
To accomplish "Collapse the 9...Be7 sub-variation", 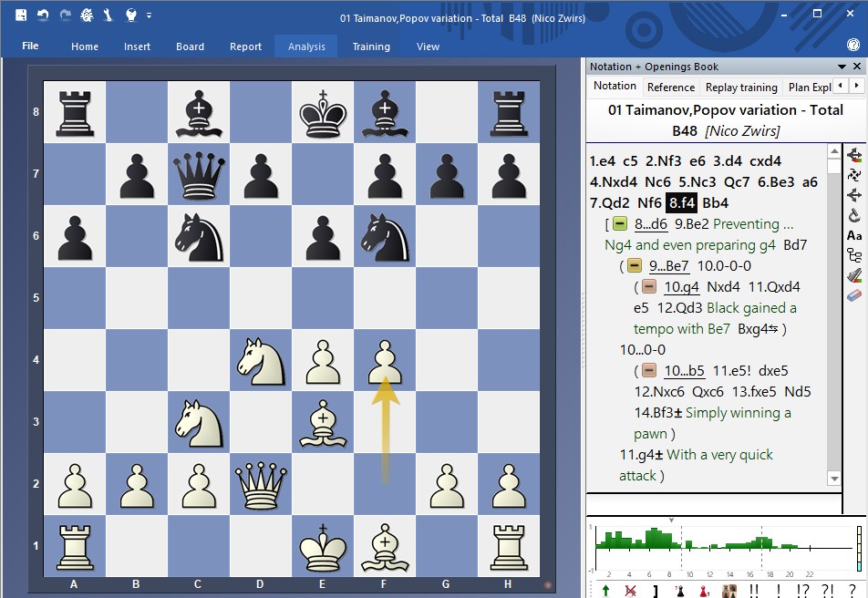I will click(635, 266).
